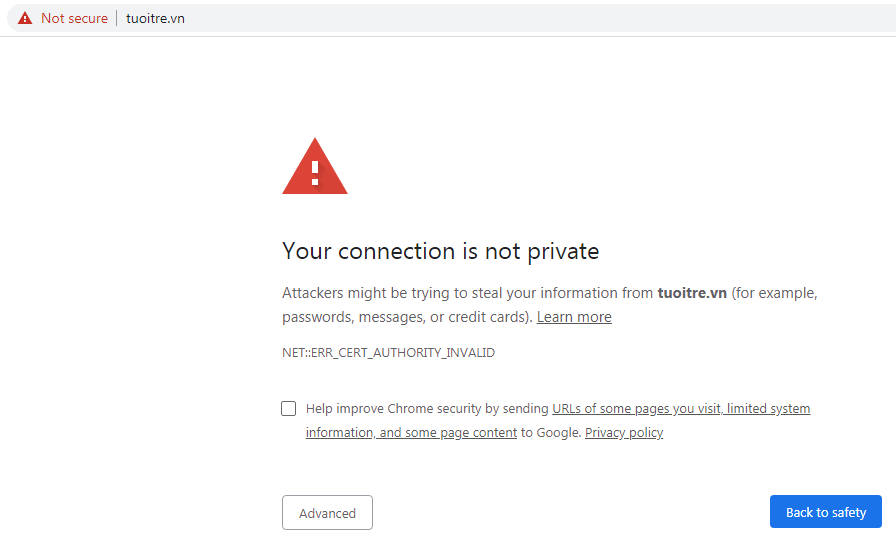Open the Learn more link
The image size is (896, 539).
coord(574,317)
